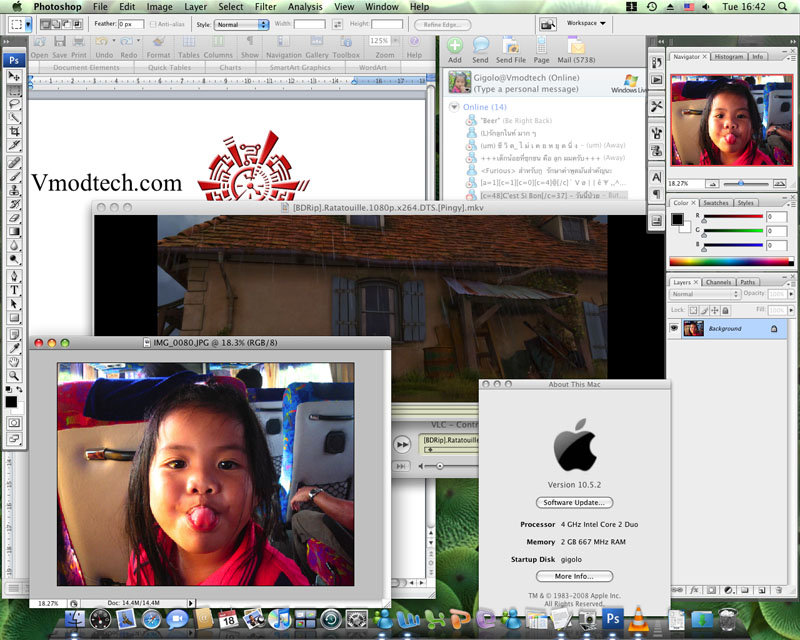Open the Tool Presets panel icon
The width and height of the screenshot is (800, 640).
tap(656, 106)
